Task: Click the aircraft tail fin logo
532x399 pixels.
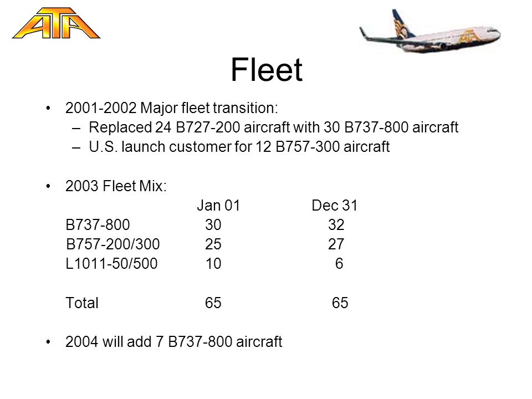Action: [403, 24]
